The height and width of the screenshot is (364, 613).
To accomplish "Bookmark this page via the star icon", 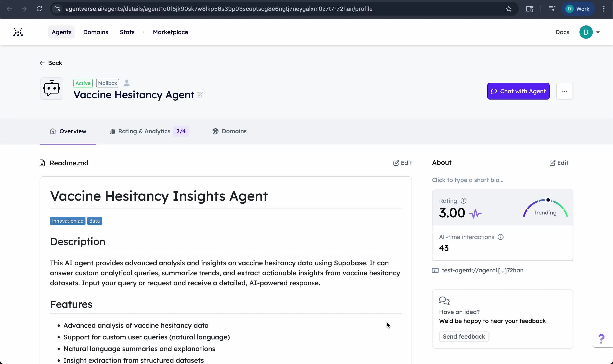I will tap(509, 9).
